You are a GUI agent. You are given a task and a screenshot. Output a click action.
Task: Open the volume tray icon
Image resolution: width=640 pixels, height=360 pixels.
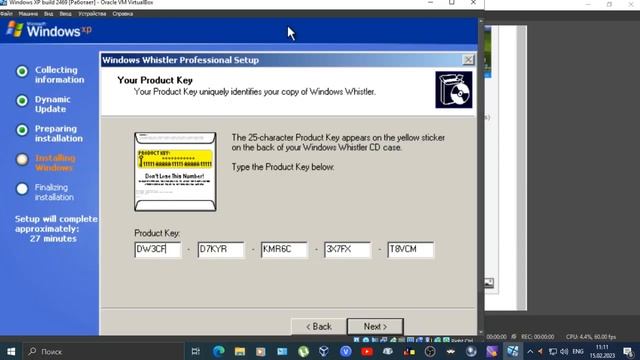pos(564,351)
